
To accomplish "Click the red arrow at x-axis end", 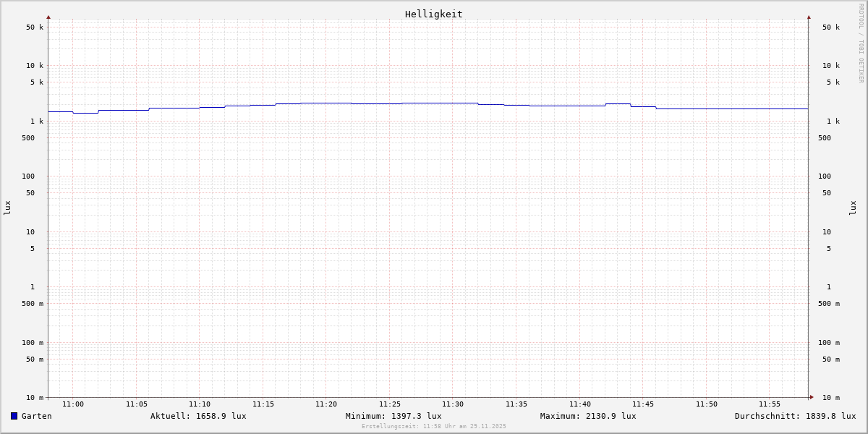I will (811, 397).
